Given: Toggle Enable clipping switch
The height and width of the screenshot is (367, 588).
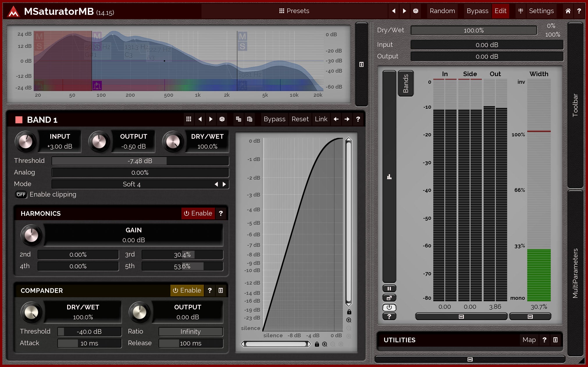Looking at the screenshot, I should [21, 195].
